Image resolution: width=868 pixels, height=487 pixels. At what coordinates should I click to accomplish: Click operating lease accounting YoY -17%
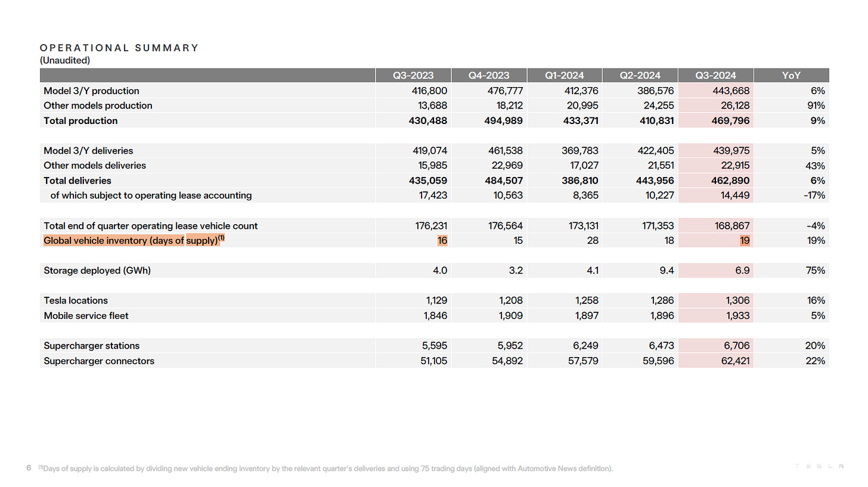(813, 195)
